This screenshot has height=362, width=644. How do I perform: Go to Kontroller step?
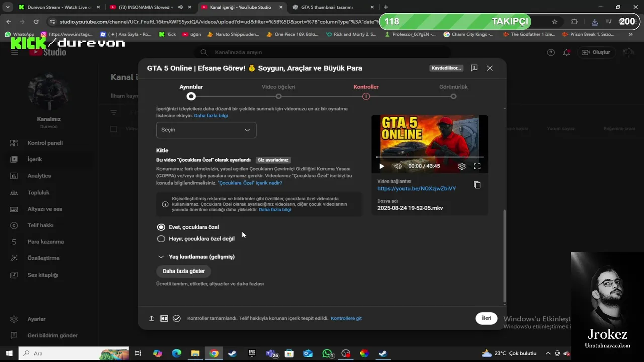click(x=366, y=92)
